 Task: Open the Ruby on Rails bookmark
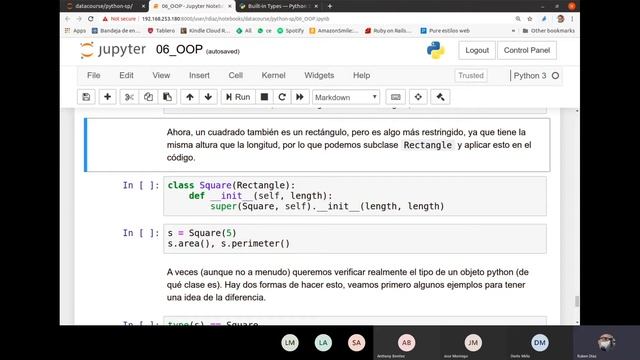point(388,31)
